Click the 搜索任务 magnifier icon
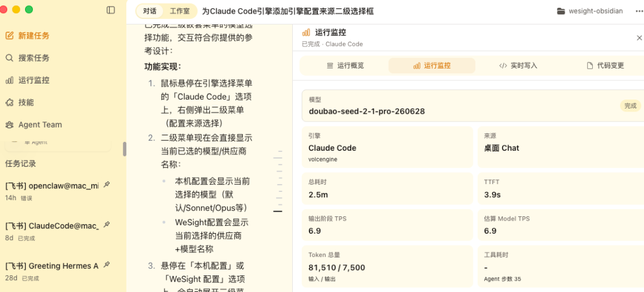Image resolution: width=644 pixels, height=292 pixels. [10, 58]
